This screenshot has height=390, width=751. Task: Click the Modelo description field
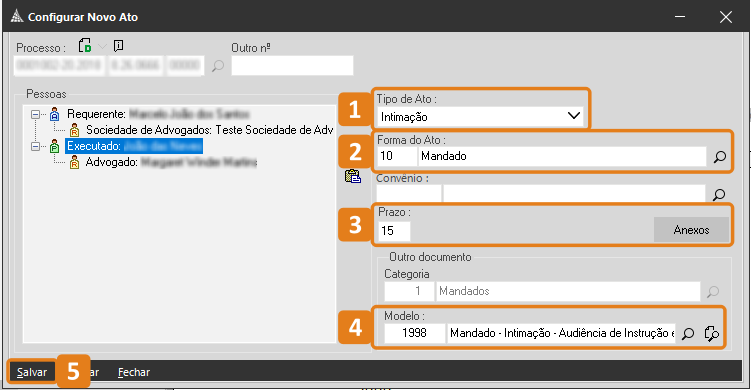coord(561,333)
